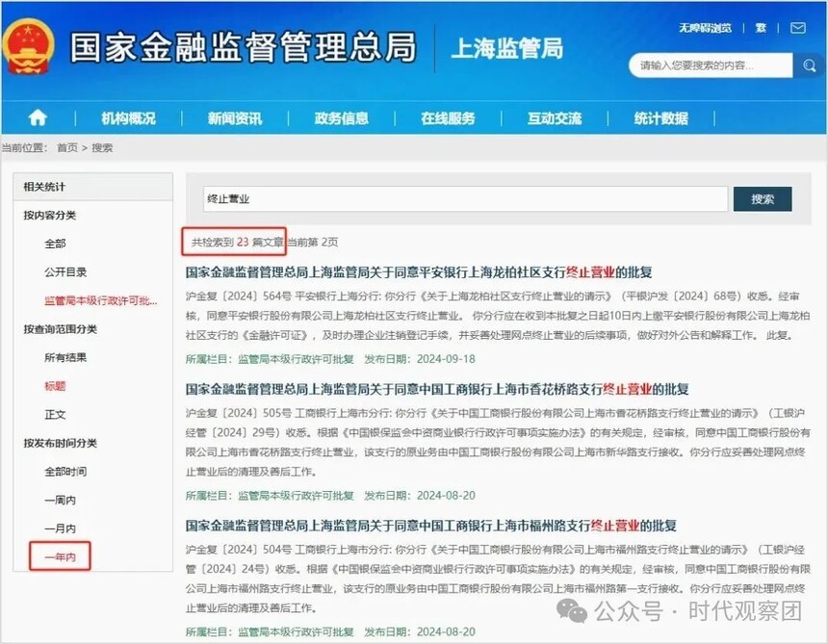Image resolution: width=828 pixels, height=644 pixels.
Task: Click 发布日期 2024-08-20 under 香花桥路支行 result
Action: point(420,495)
